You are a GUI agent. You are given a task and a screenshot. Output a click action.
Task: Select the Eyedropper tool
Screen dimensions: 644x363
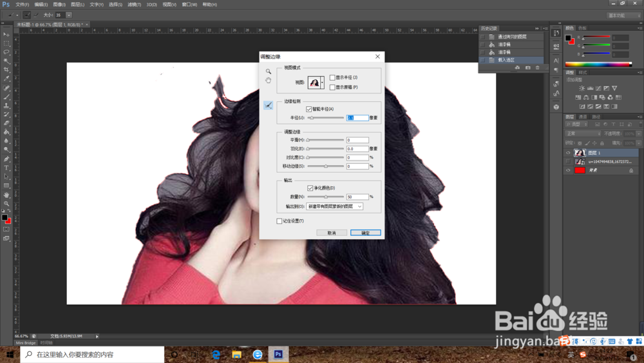[x=6, y=79]
